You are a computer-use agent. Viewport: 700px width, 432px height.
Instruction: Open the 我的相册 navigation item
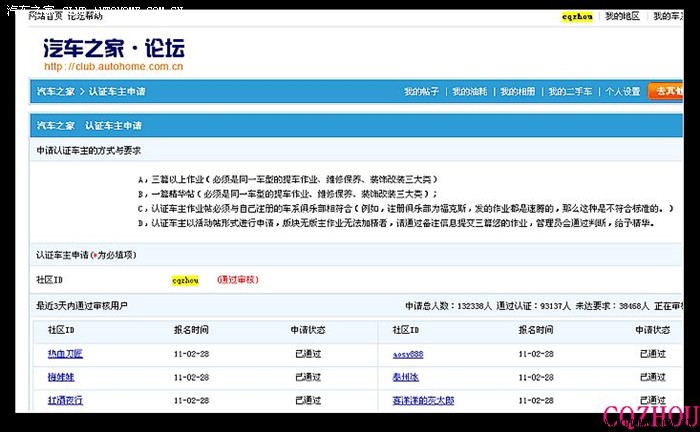click(517, 91)
